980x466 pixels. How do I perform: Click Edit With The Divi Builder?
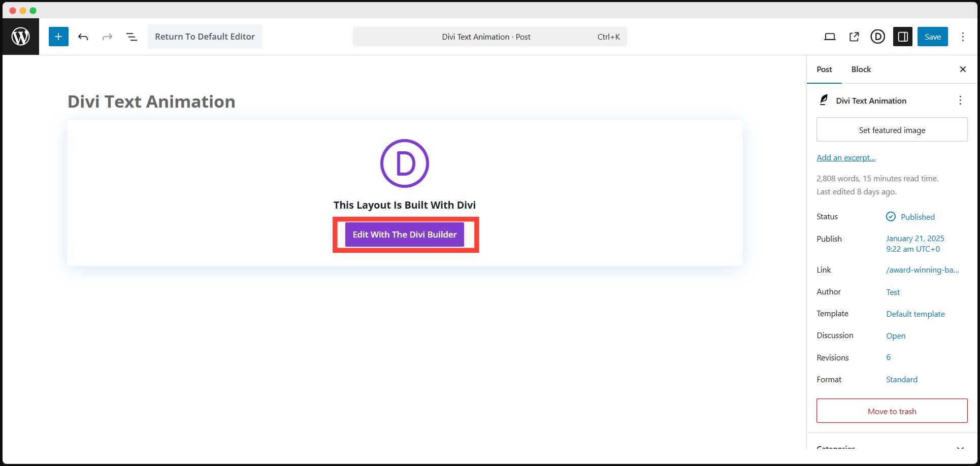[405, 235]
